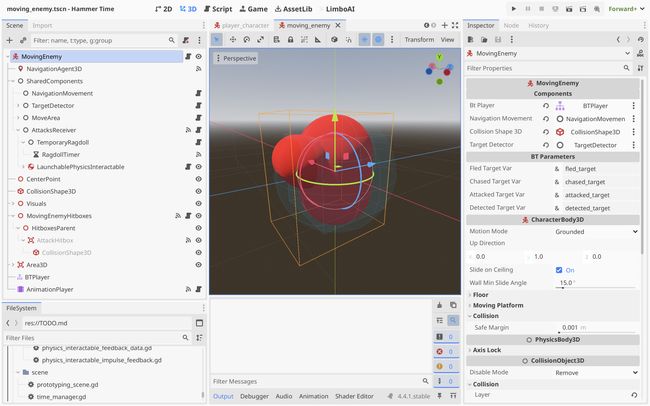Click the use local space cube icon
The width and height of the screenshot is (650, 406).
pyautogui.click(x=334, y=39)
